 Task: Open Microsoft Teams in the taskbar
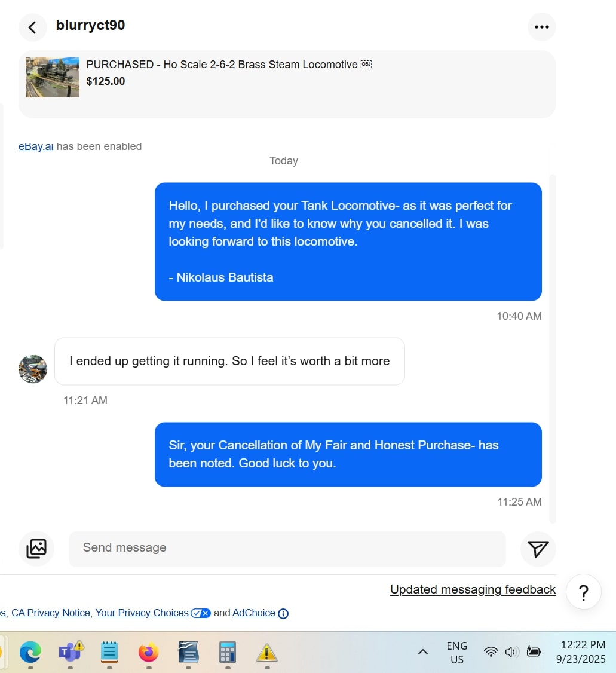[71, 653]
